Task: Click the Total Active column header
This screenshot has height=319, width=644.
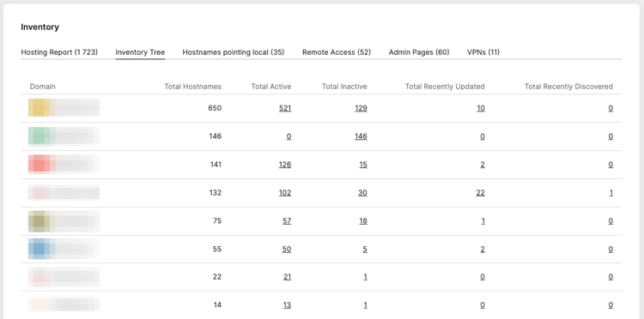Action: point(271,87)
